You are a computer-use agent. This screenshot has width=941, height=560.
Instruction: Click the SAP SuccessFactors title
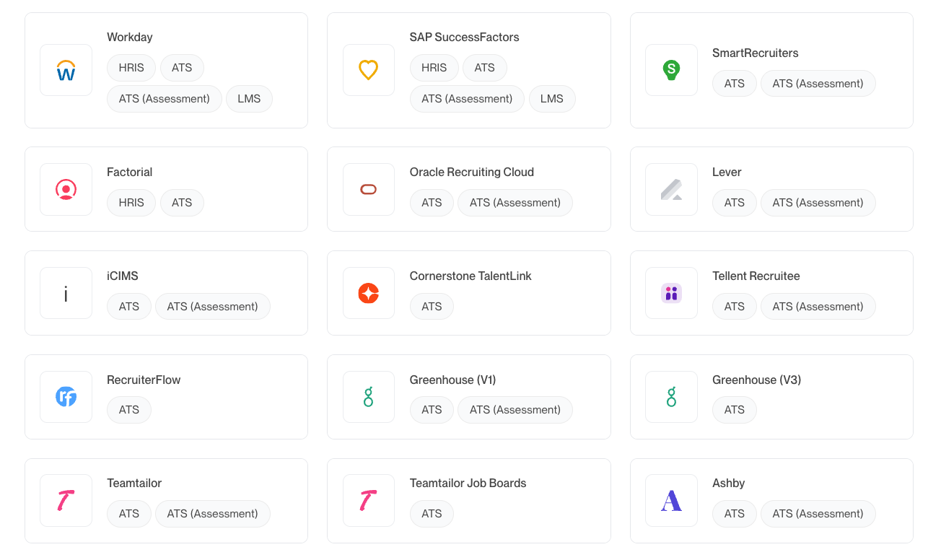pyautogui.click(x=464, y=38)
